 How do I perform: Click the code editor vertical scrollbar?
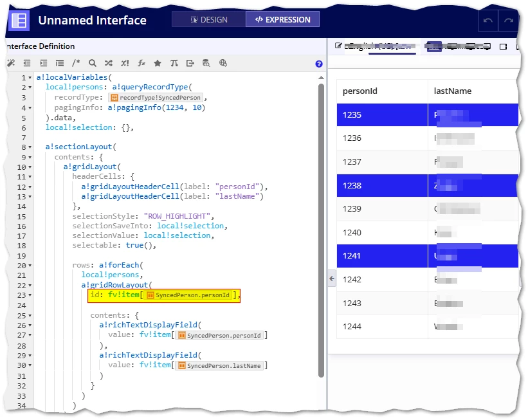321,230
